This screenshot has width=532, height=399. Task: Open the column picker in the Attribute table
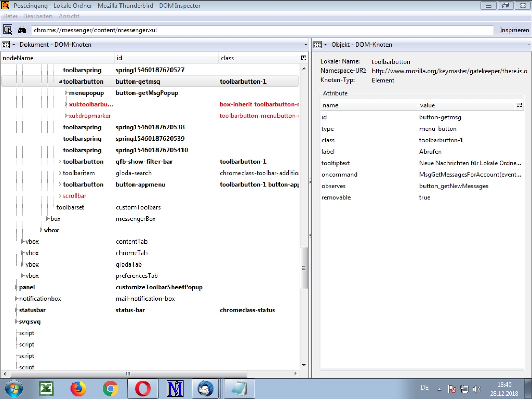(519, 105)
